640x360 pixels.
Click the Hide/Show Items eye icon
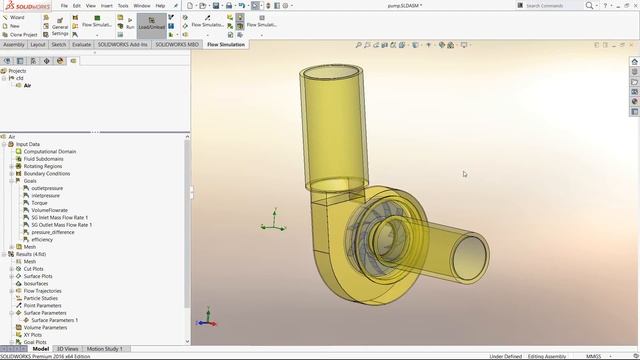tap(429, 45)
